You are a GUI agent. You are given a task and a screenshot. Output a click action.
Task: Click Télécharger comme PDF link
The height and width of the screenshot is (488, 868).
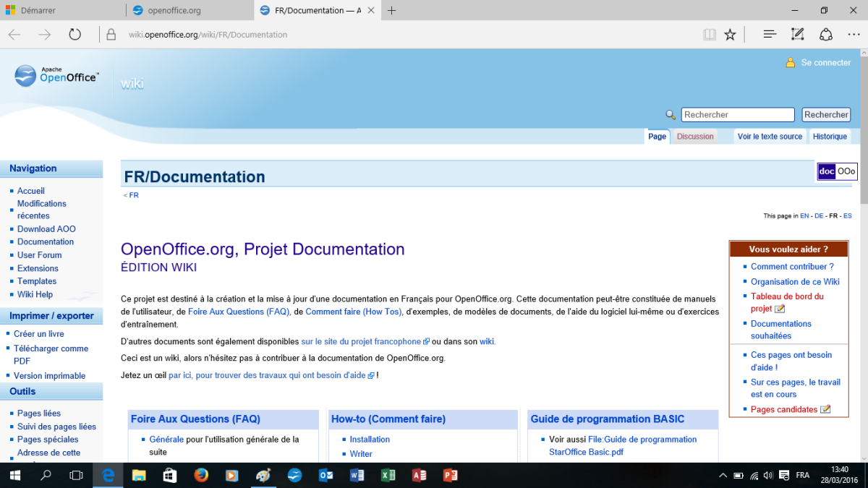51,354
